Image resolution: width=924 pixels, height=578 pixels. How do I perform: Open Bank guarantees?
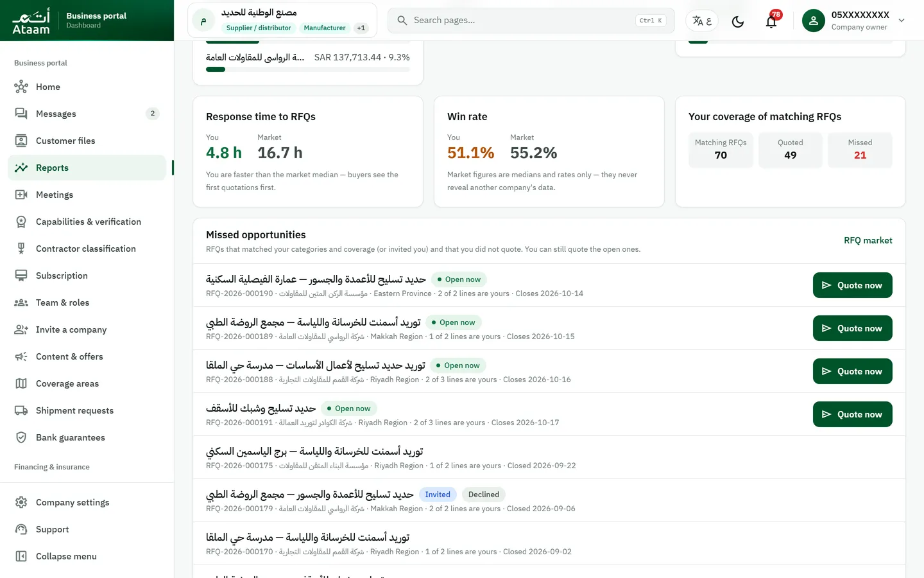87,437
